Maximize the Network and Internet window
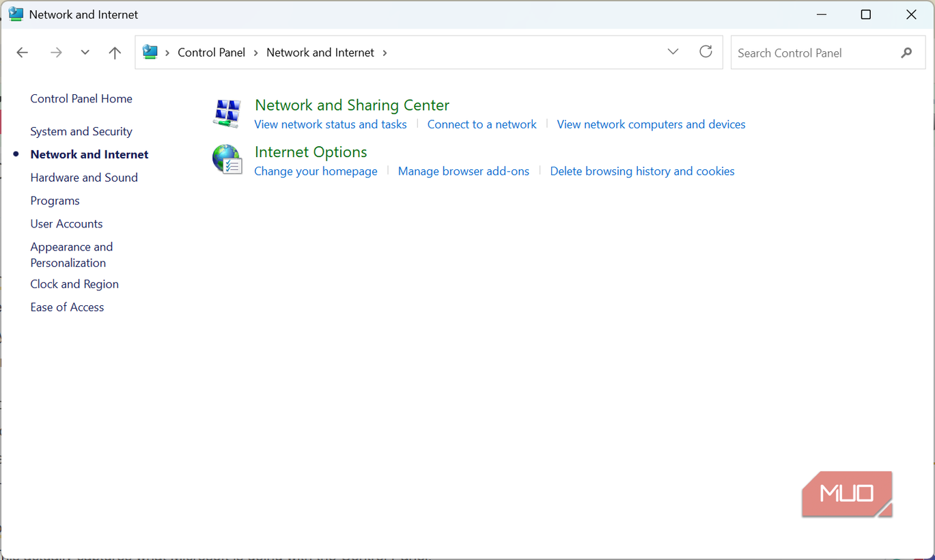935x560 pixels. (865, 14)
